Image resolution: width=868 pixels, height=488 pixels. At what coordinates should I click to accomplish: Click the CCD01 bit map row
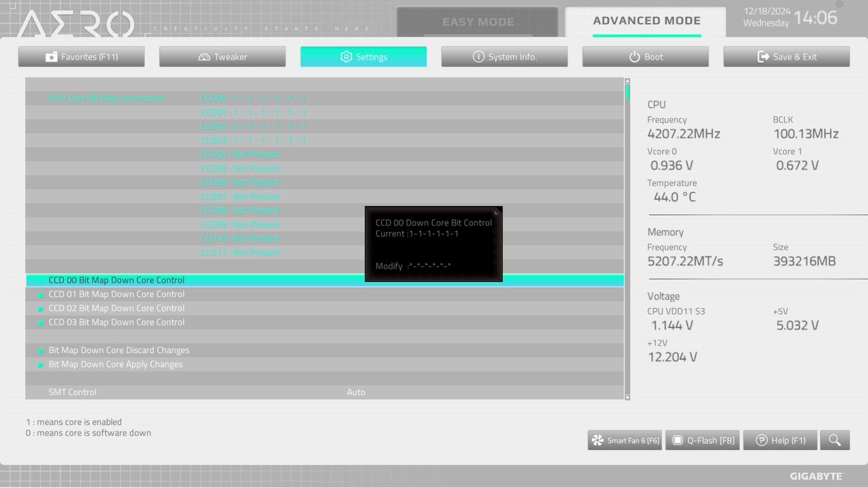click(253, 113)
